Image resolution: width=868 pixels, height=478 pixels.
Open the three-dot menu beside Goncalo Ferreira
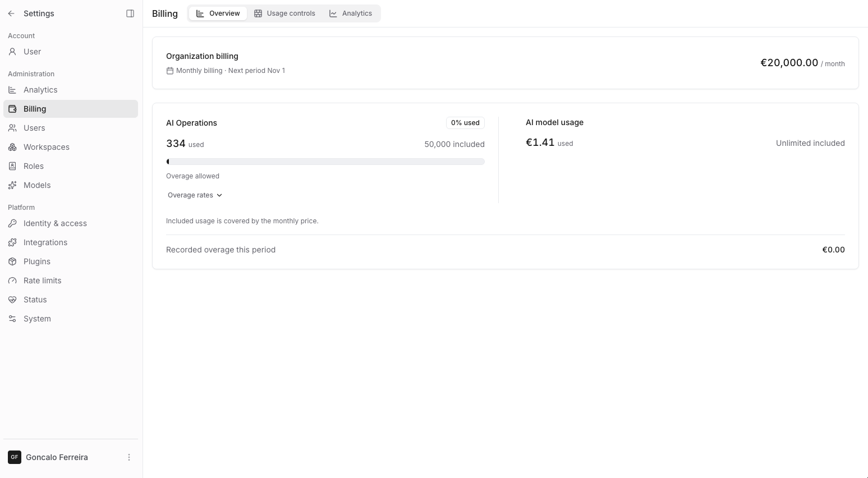click(129, 457)
